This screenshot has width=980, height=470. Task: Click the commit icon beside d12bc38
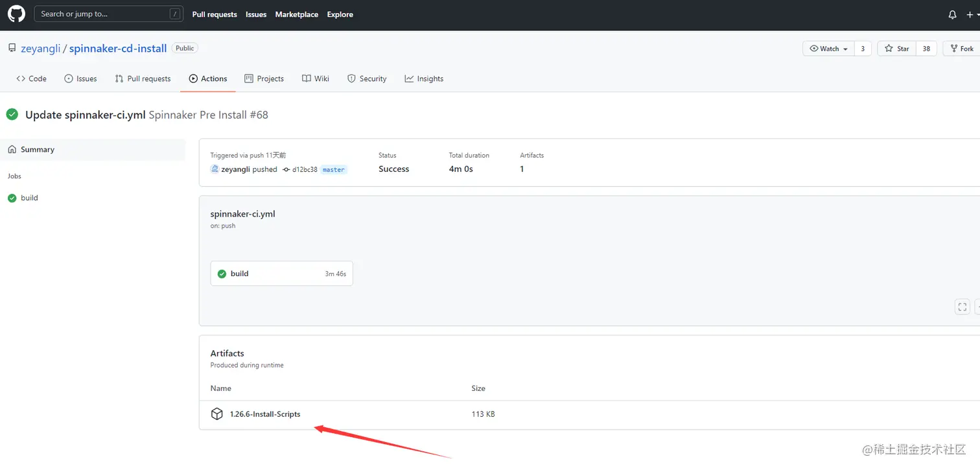click(286, 169)
